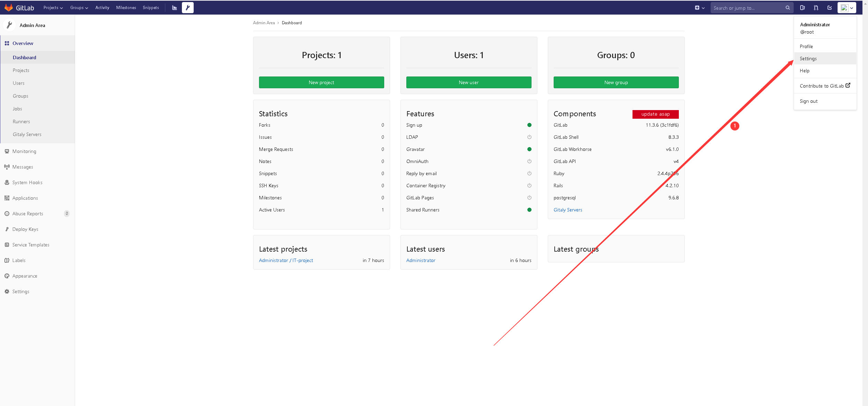Click the LDAP power status indicator
The image size is (868, 406).
pos(529,137)
